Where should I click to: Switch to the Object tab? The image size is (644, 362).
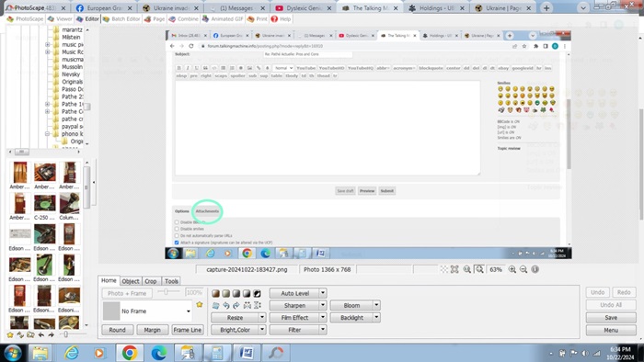131,281
